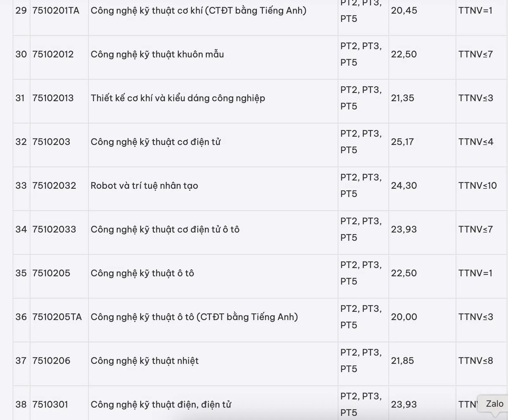The height and width of the screenshot is (420, 508).
Task: Click the TTNV≤10 condition cell
Action: 477,186
